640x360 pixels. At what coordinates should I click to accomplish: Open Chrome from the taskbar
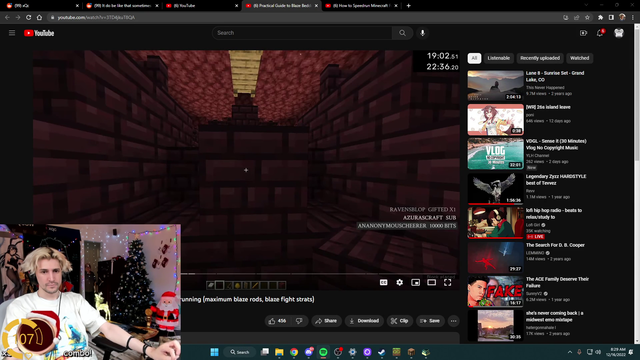(x=294, y=352)
